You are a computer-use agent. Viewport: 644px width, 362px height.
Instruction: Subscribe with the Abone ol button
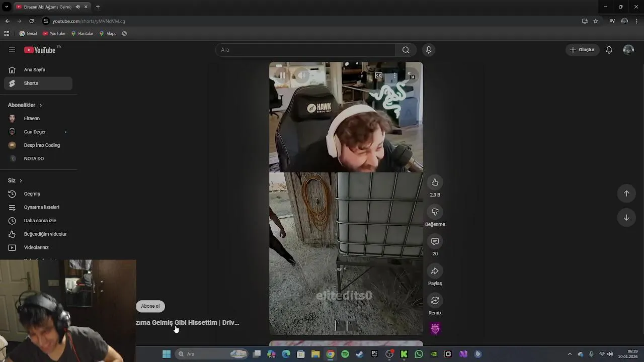pyautogui.click(x=150, y=306)
